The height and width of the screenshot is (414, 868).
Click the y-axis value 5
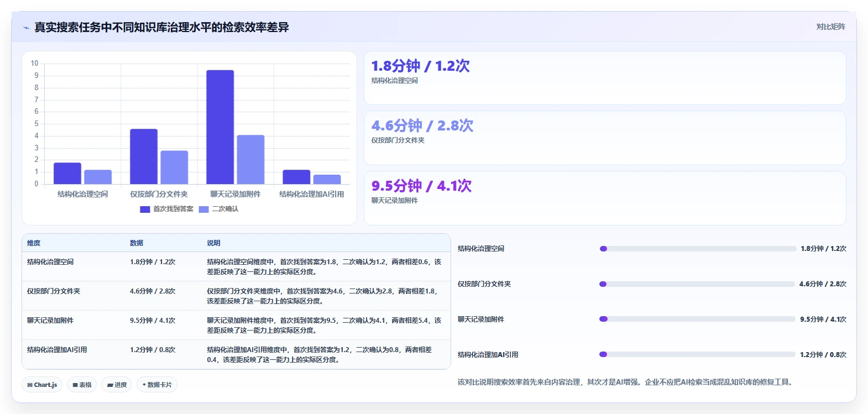point(36,124)
